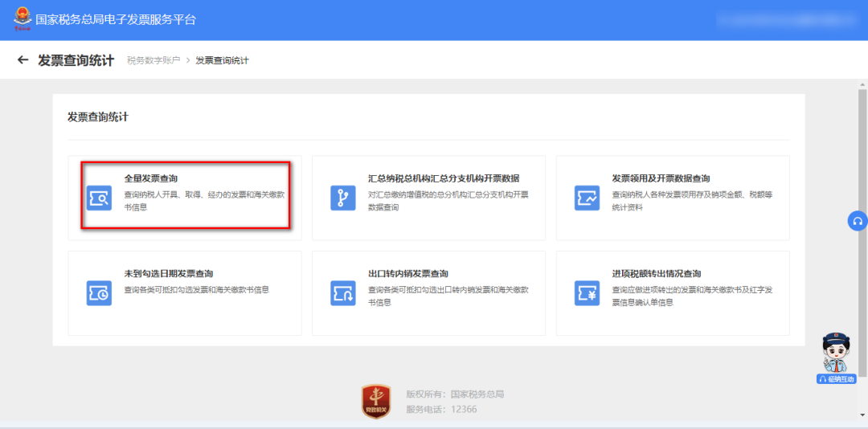Select 出口转内销发票查询 title
Screen dimensions: 868x429
pyautogui.click(x=408, y=274)
